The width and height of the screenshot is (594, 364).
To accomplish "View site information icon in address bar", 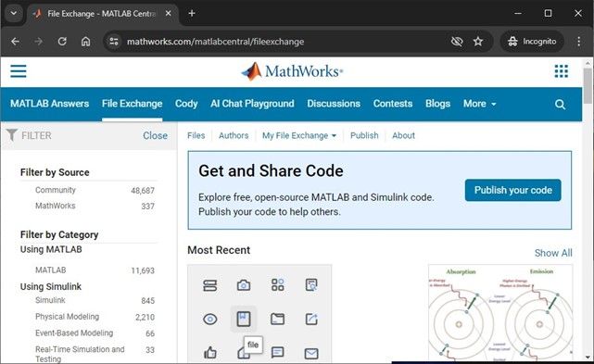I will (x=114, y=42).
